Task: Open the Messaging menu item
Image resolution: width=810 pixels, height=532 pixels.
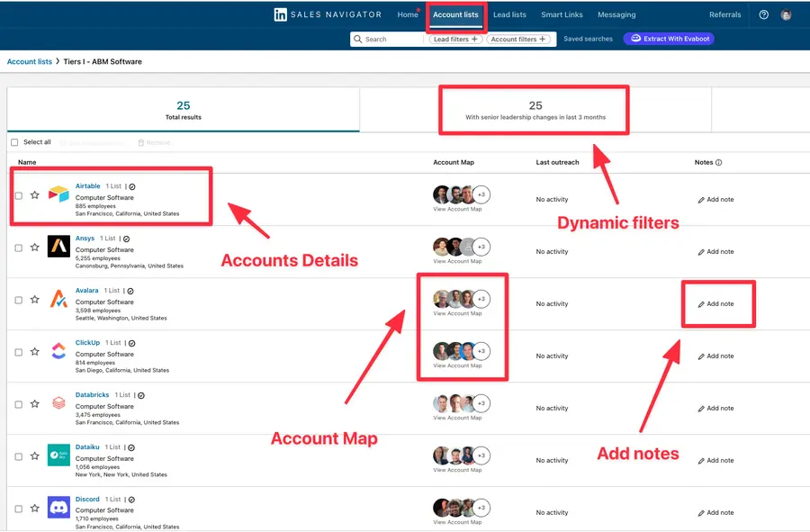Action: 618,14
